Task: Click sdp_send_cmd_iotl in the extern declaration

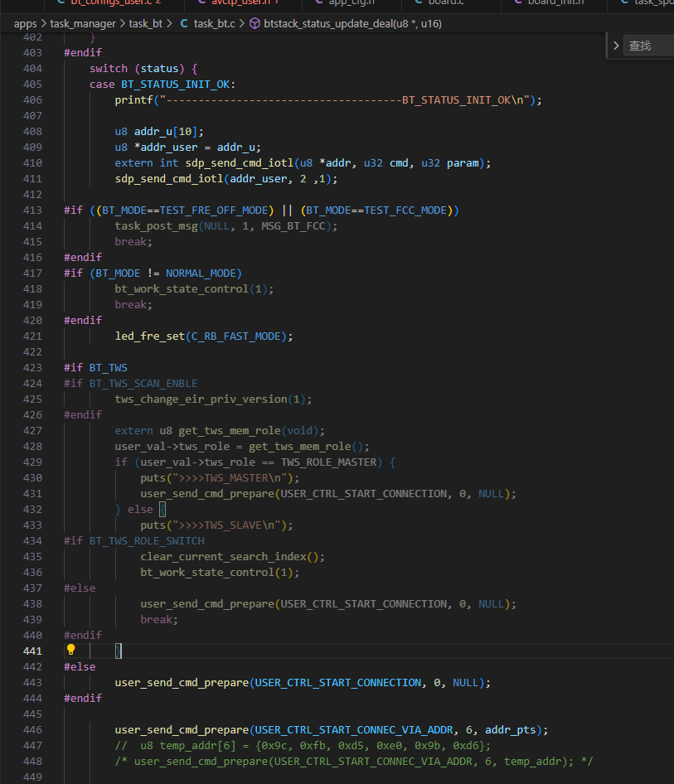Action: [240, 163]
